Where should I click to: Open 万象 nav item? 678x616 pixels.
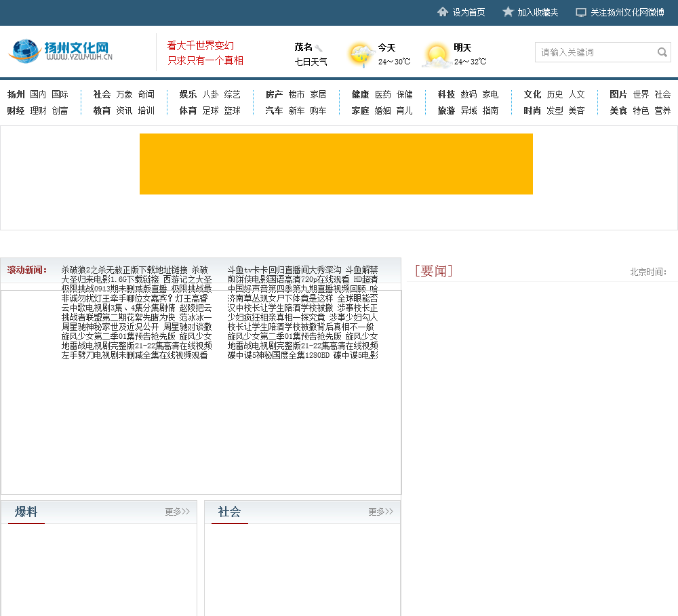[124, 94]
